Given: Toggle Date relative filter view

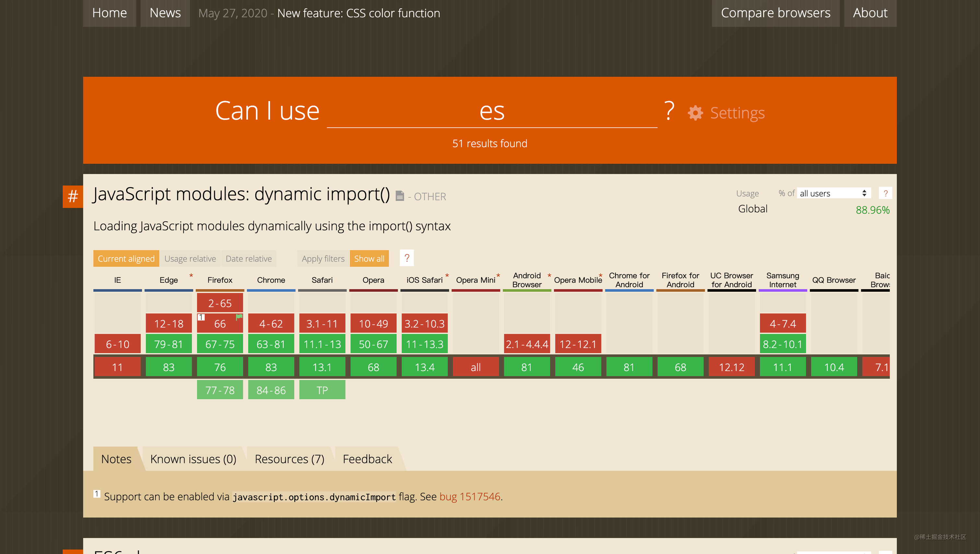Looking at the screenshot, I should [x=248, y=258].
